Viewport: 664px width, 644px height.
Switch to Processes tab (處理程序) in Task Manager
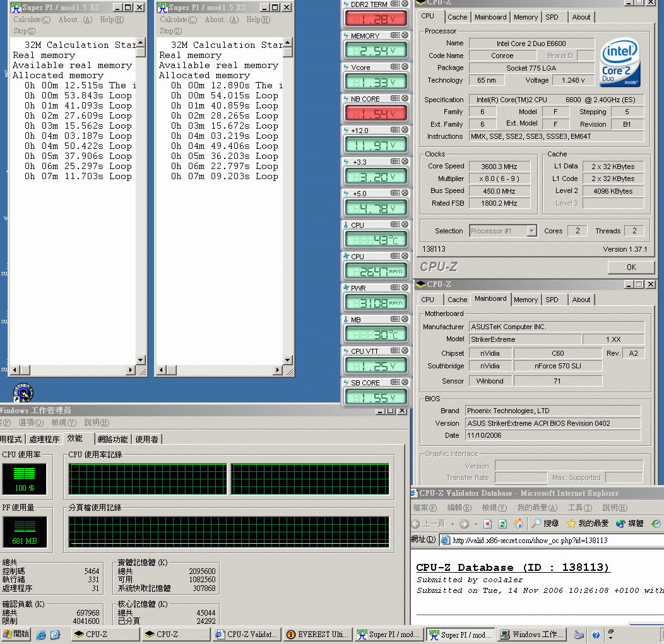tap(44, 439)
